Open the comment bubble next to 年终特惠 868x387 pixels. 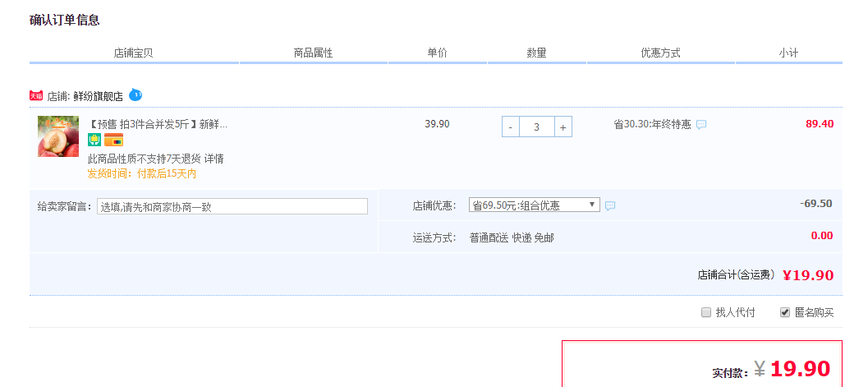701,125
